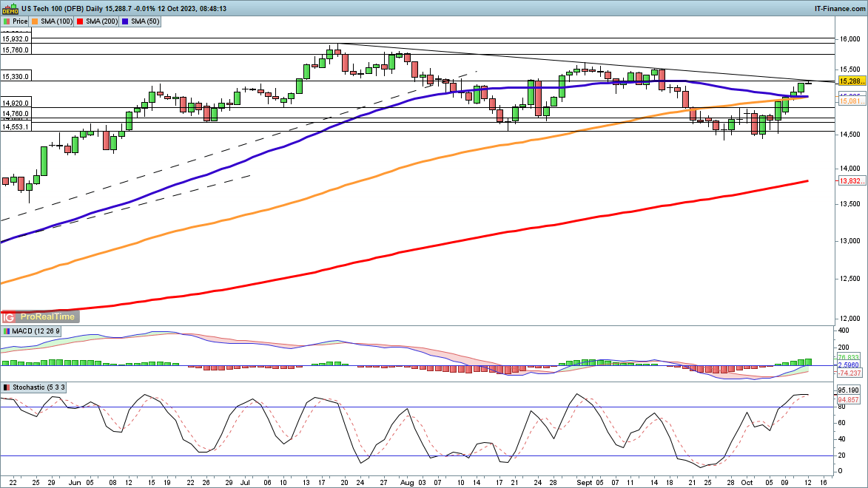Screen dimensions: 868x488
Task: Click the 13,500 price axis label
Action: (x=850, y=204)
